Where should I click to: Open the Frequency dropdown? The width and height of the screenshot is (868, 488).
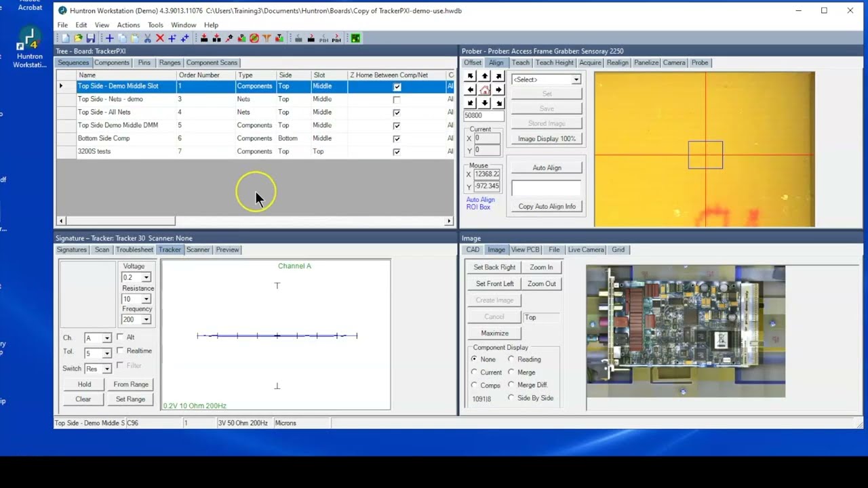pos(146,319)
